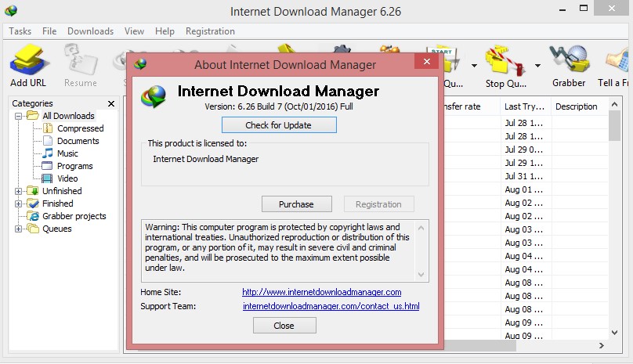633x364 pixels.
Task: Click the Start Queue toolbar icon
Action: tap(450, 61)
